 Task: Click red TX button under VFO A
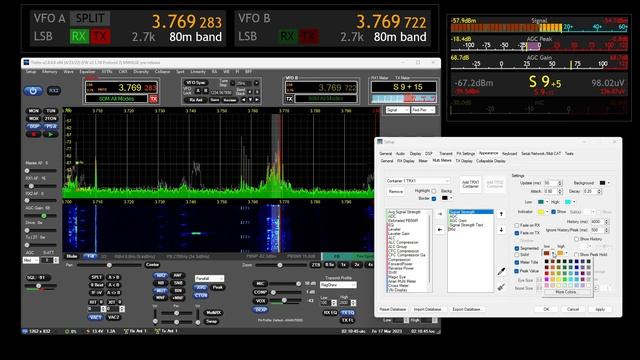point(153,99)
